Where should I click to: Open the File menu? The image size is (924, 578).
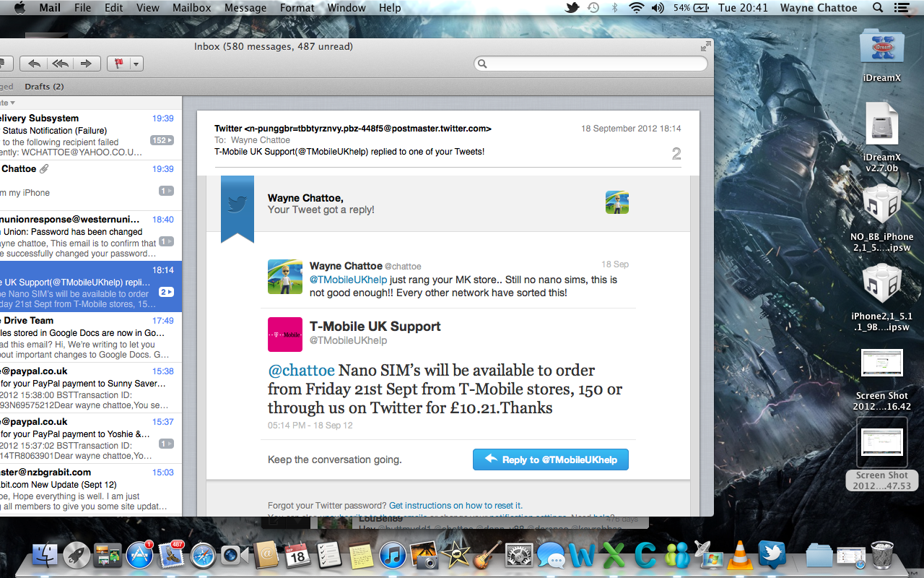click(83, 8)
